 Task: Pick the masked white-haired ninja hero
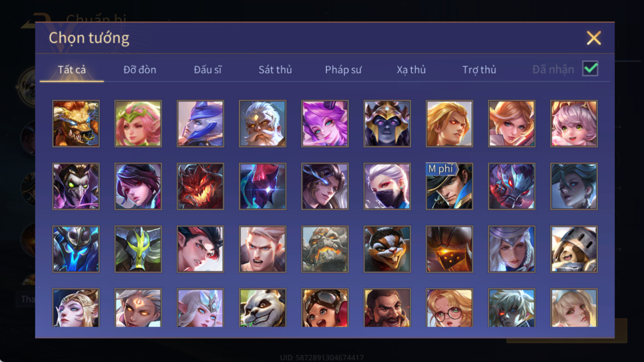[387, 186]
